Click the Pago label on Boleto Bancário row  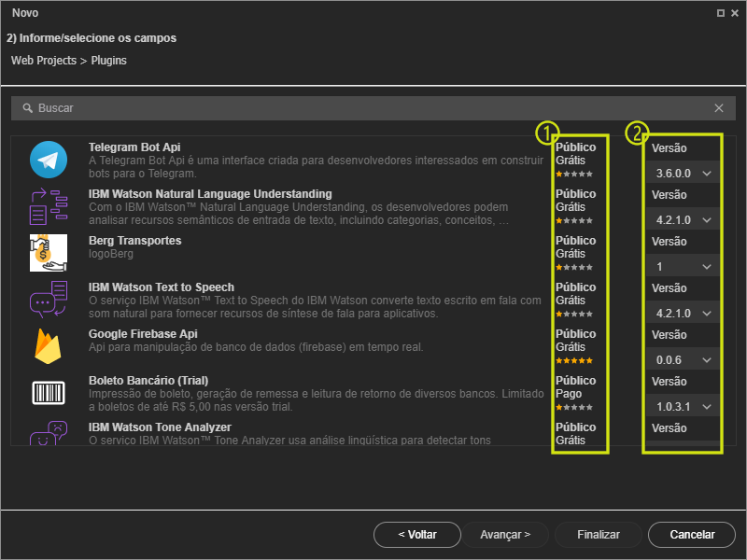click(x=569, y=394)
